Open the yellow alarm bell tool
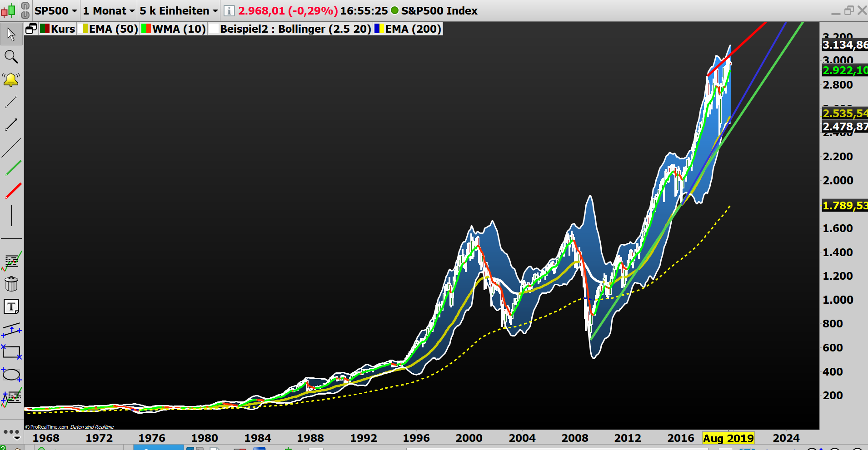The width and height of the screenshot is (868, 450). pyautogui.click(x=11, y=79)
